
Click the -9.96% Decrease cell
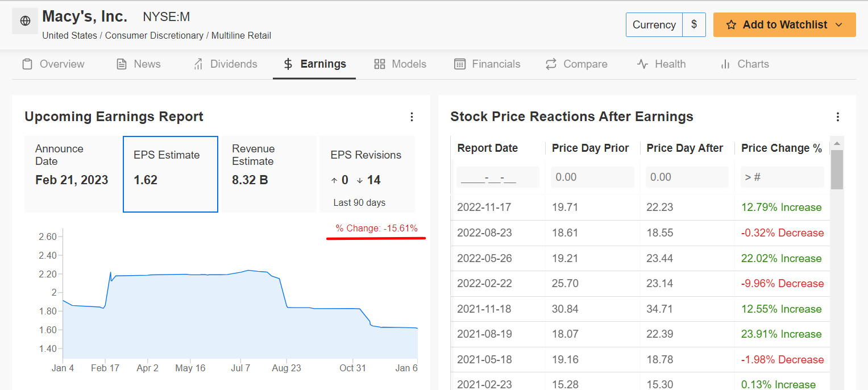click(782, 284)
